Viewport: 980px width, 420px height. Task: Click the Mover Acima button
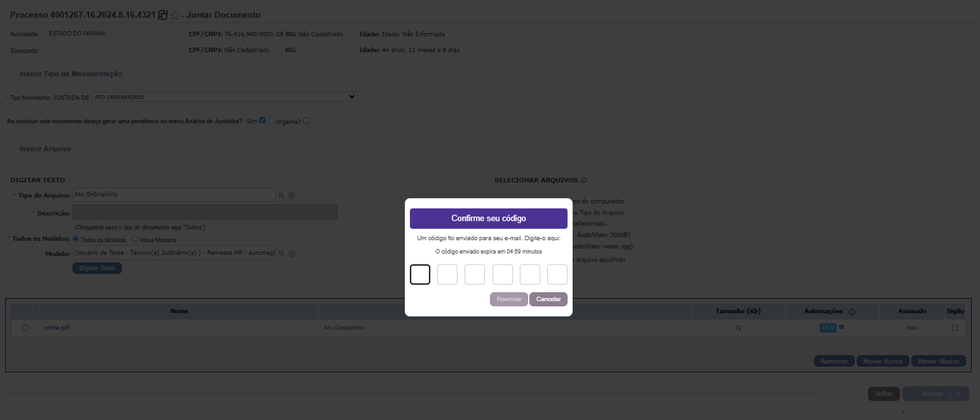(x=883, y=361)
